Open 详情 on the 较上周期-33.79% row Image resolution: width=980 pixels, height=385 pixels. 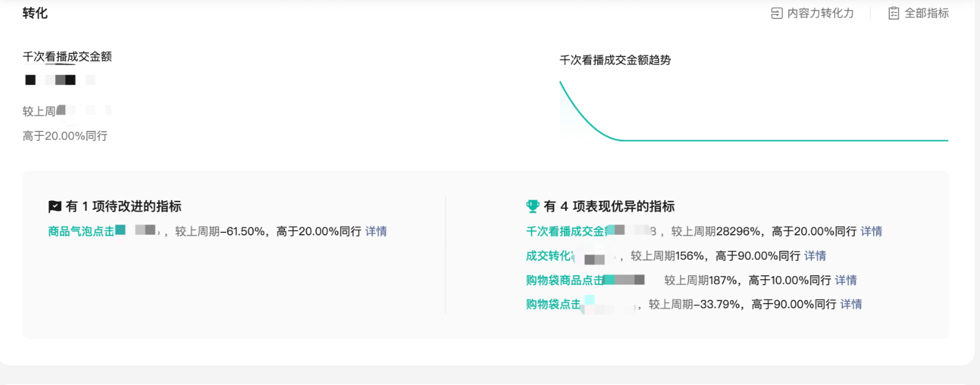(851, 304)
